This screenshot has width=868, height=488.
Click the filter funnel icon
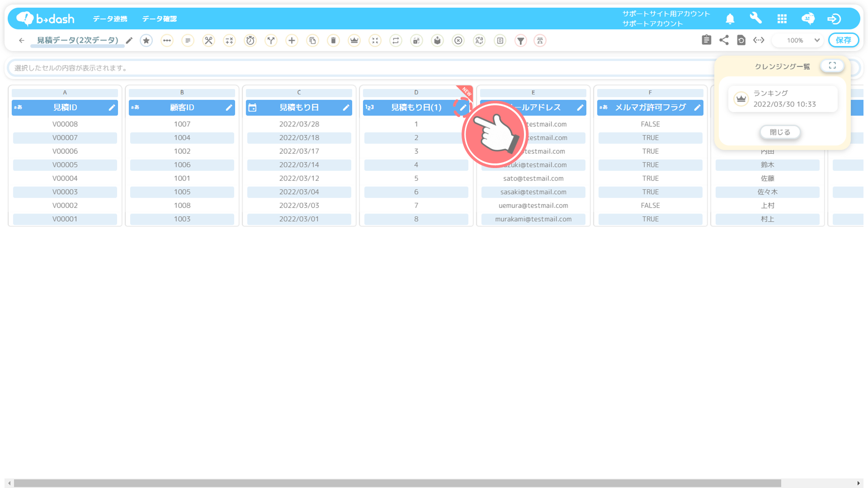[520, 40]
